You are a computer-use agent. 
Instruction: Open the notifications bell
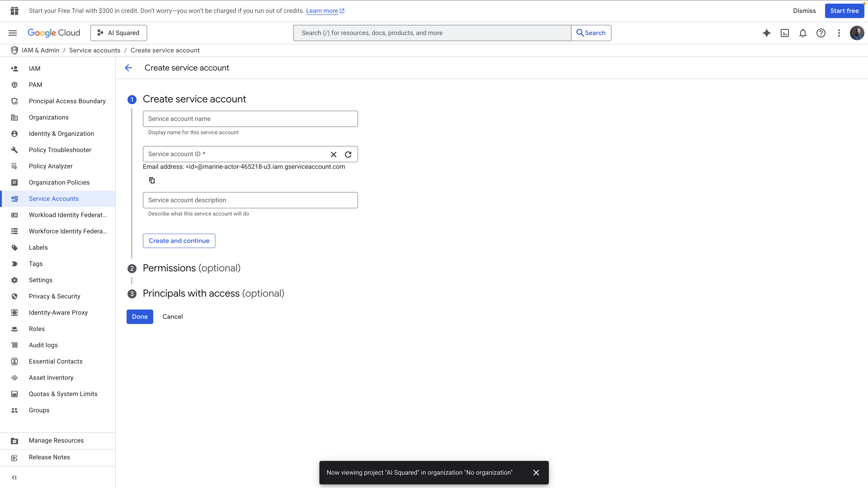pyautogui.click(x=803, y=33)
